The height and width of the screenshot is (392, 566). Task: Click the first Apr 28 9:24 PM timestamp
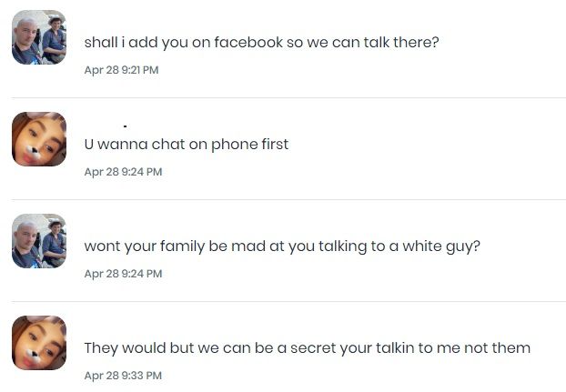coord(123,172)
